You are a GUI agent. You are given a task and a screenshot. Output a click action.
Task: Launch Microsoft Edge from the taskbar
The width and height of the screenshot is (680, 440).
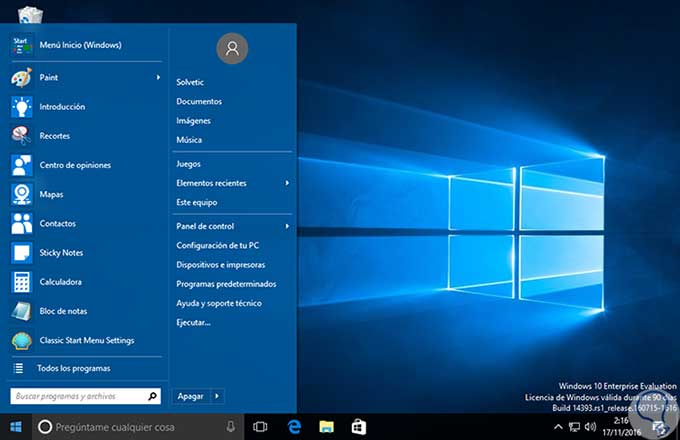pyautogui.click(x=294, y=427)
